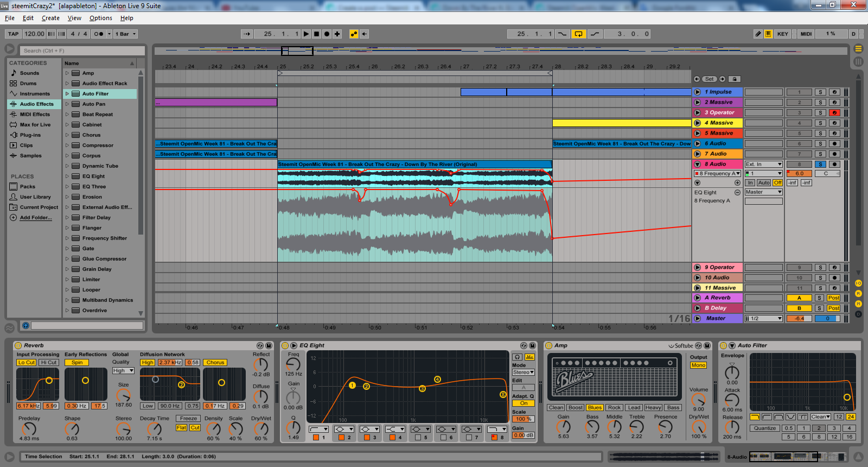Toggle the EQ Eight audition headphone icon
This screenshot has width=868, height=467.
[x=518, y=357]
